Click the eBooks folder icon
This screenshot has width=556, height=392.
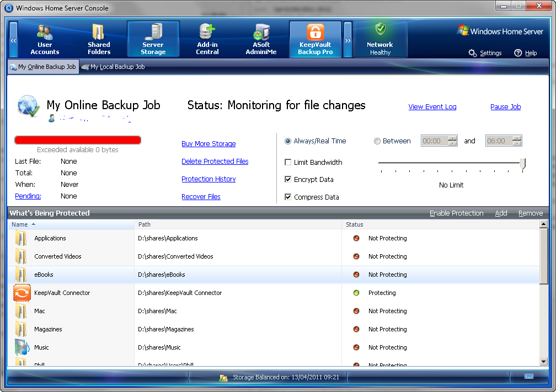coord(21,275)
